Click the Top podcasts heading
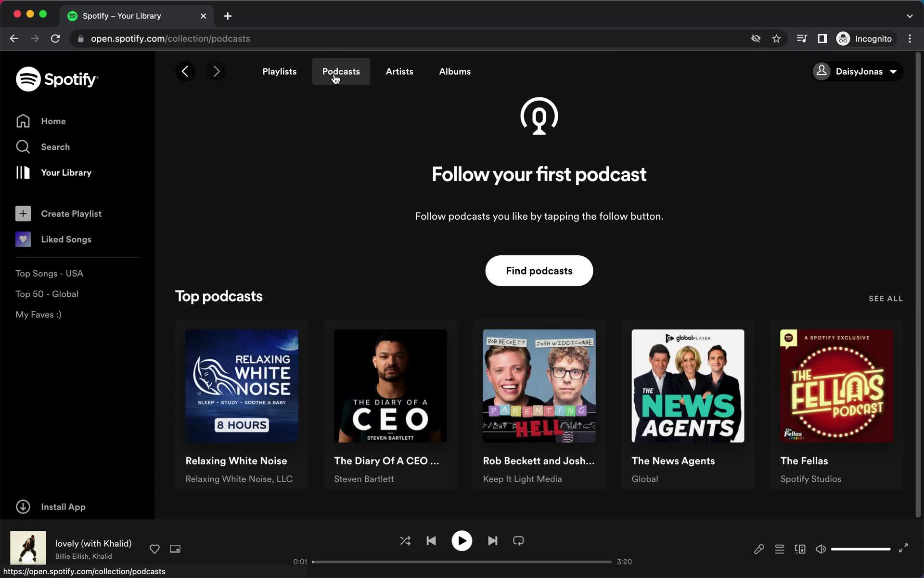Screen dimensions: 924x578 coord(218,296)
